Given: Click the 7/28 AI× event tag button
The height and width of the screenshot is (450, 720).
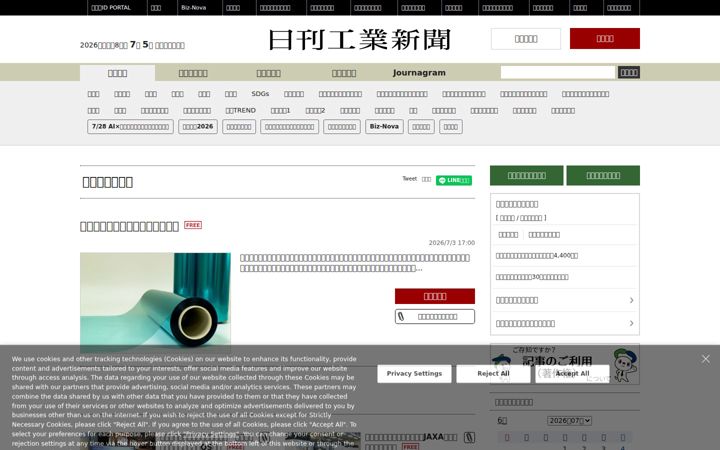Looking at the screenshot, I should coord(130,127).
